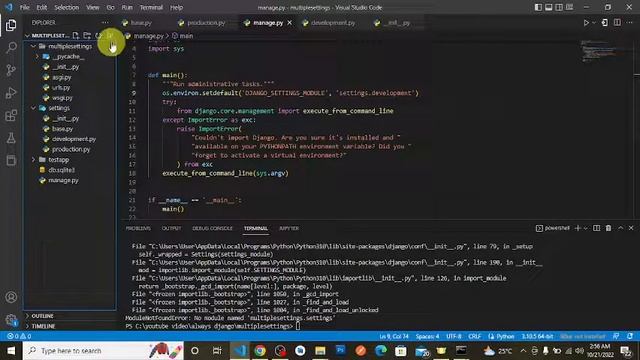
Task: Maximize the panel with up chevron
Action: pyautogui.click(x=620, y=228)
